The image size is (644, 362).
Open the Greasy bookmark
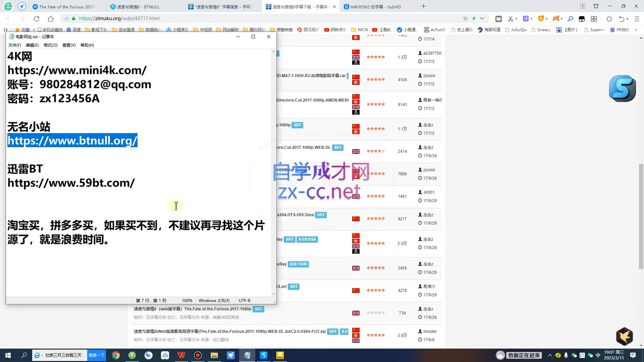tap(541, 30)
